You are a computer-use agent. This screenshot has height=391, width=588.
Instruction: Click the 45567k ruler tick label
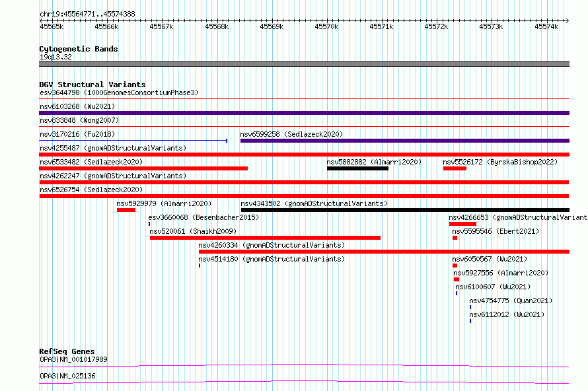pyautogui.click(x=161, y=26)
